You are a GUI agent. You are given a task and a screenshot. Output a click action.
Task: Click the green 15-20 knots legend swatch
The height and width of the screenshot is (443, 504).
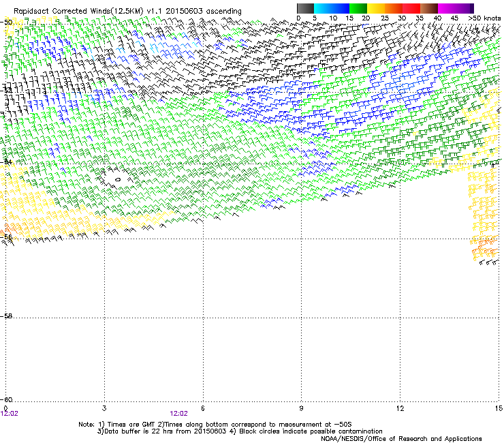tap(358, 8)
